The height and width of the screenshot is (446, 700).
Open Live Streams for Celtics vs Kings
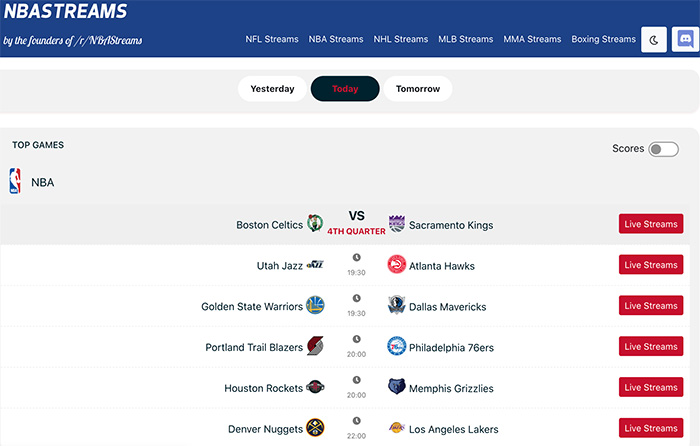coord(651,225)
